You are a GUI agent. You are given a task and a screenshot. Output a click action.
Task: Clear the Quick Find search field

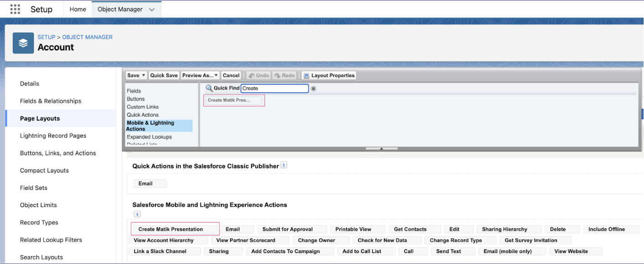click(x=313, y=89)
